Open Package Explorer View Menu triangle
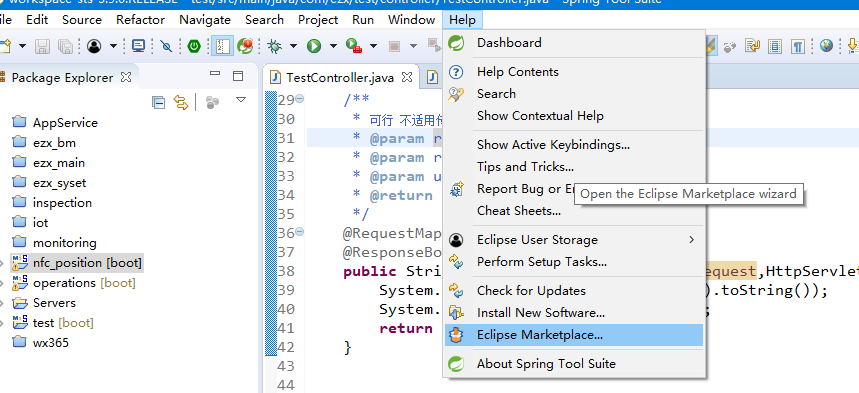This screenshot has width=859, height=393. coord(240,100)
